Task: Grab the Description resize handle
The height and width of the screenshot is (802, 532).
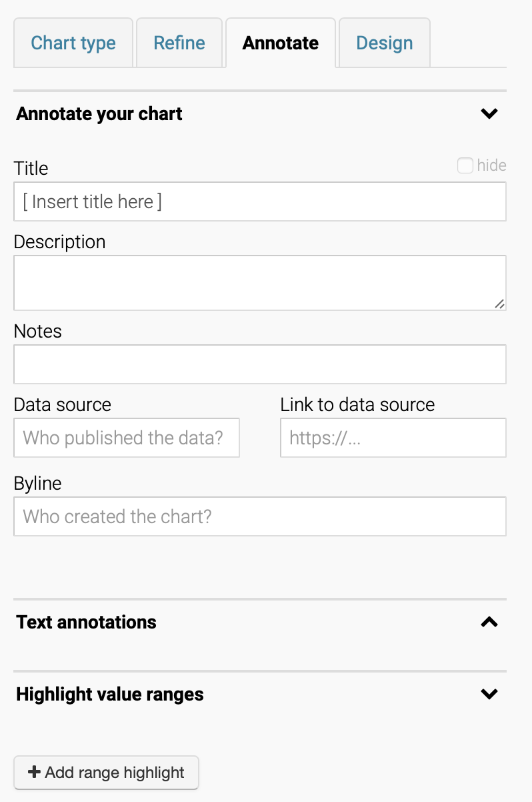Action: [499, 304]
